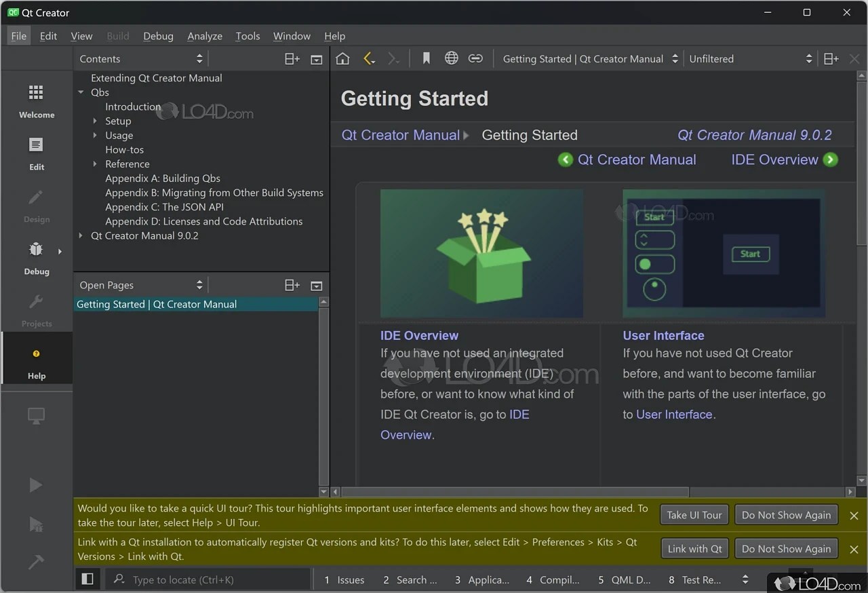Viewport: 868px width, 593px height.
Task: Click the User Interface illustration thumbnail
Action: click(x=724, y=253)
